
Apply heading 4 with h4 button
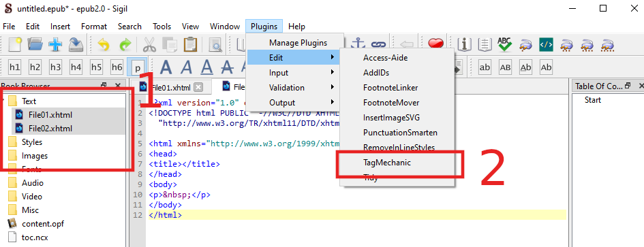click(76, 67)
